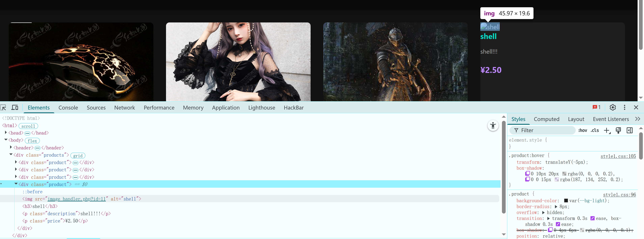
Task: Click the webpage vertical scrollbar
Action: point(640,25)
